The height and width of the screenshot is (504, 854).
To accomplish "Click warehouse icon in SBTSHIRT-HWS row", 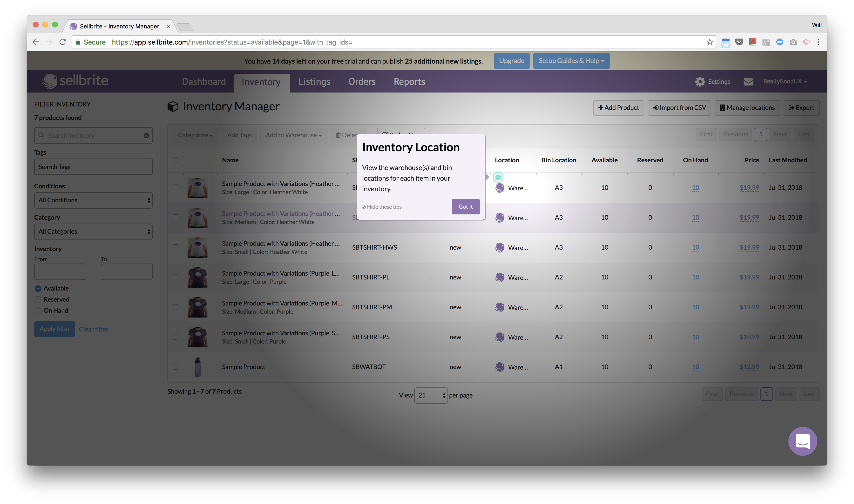I will point(499,247).
